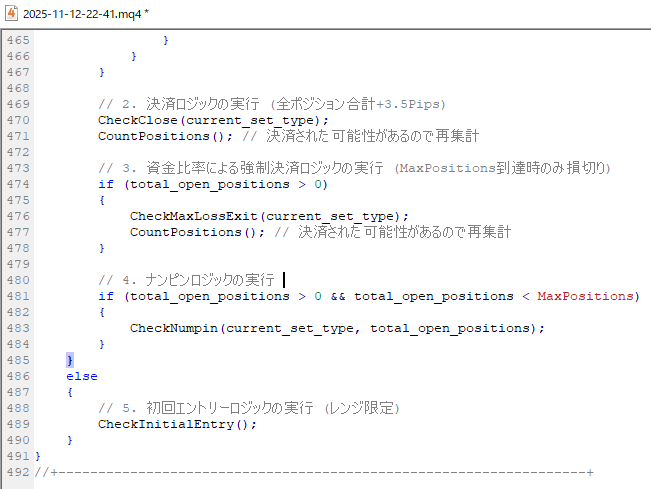Click line number 469 in the gutter

coord(16,104)
